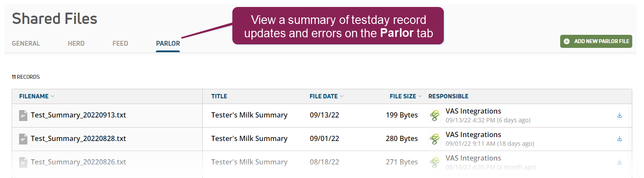The image size is (644, 178).
Task: Download Test_Summary_20220913.txt via download icon
Action: point(619,115)
